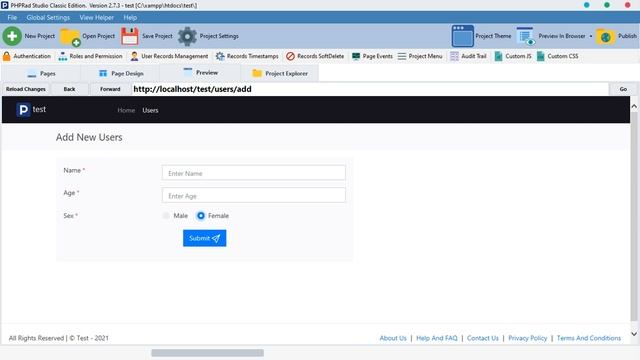Click the vertical scrollbar up arrow

634,106
